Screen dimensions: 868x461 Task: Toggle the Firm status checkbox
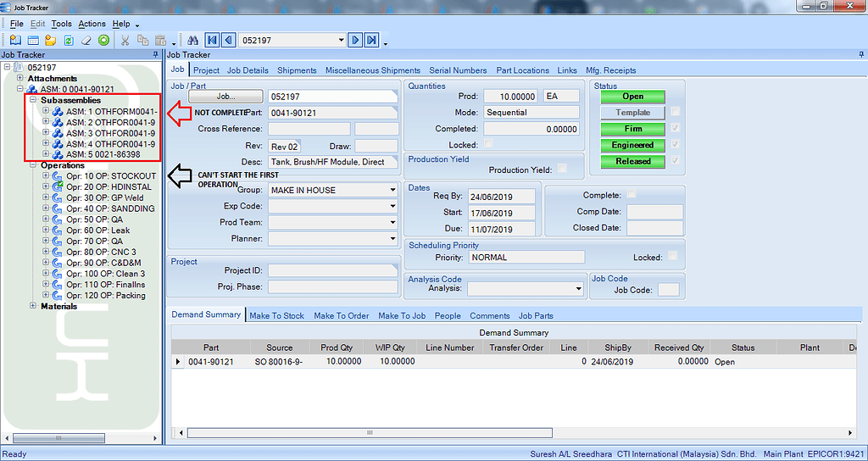point(675,128)
